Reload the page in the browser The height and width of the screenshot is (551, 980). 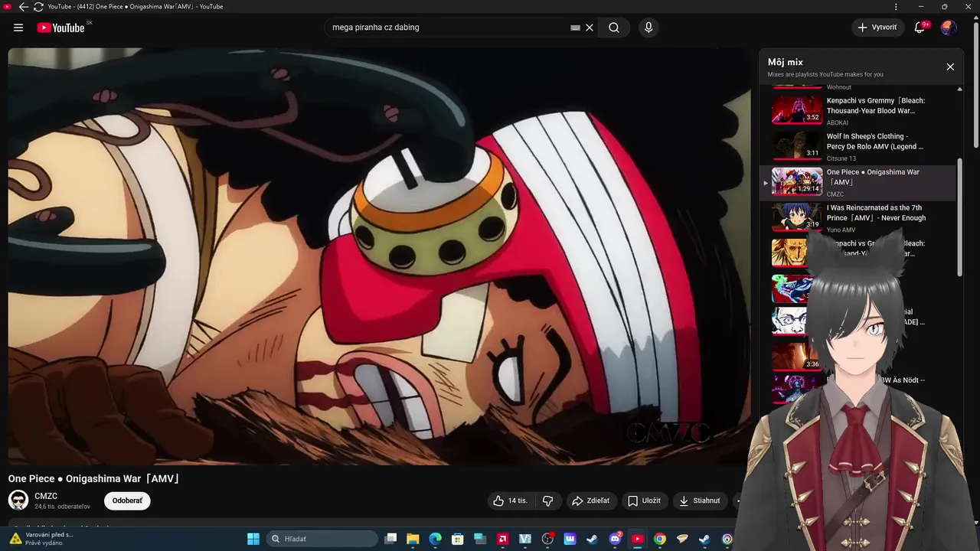[x=38, y=7]
